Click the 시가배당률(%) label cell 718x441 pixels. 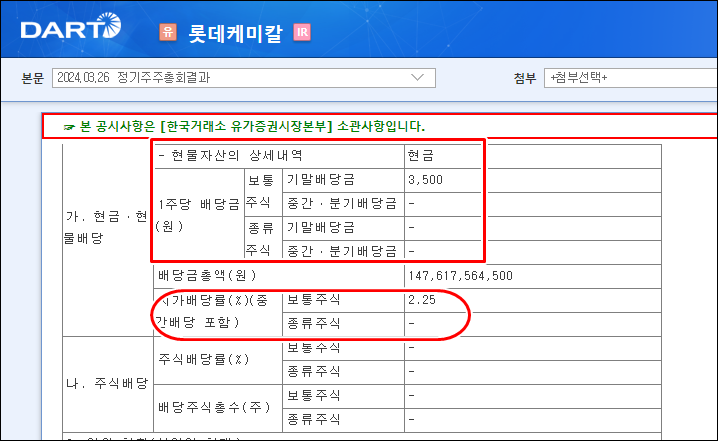pyautogui.click(x=218, y=312)
